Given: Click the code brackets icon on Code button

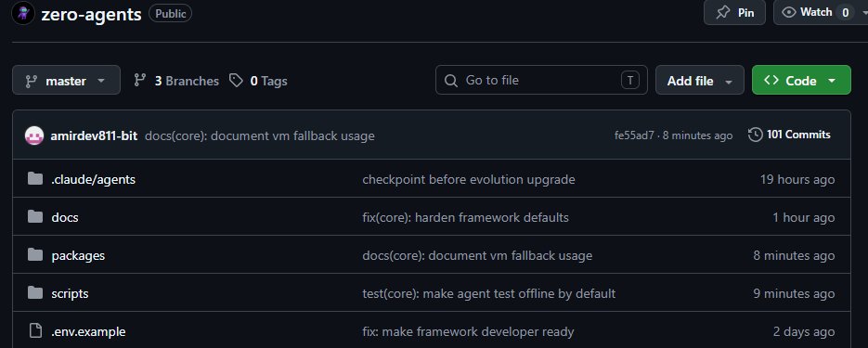Looking at the screenshot, I should [x=771, y=80].
